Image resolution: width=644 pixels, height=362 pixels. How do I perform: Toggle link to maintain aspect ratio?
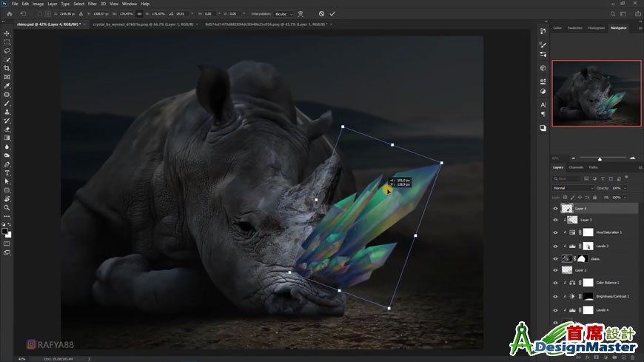[x=140, y=14]
